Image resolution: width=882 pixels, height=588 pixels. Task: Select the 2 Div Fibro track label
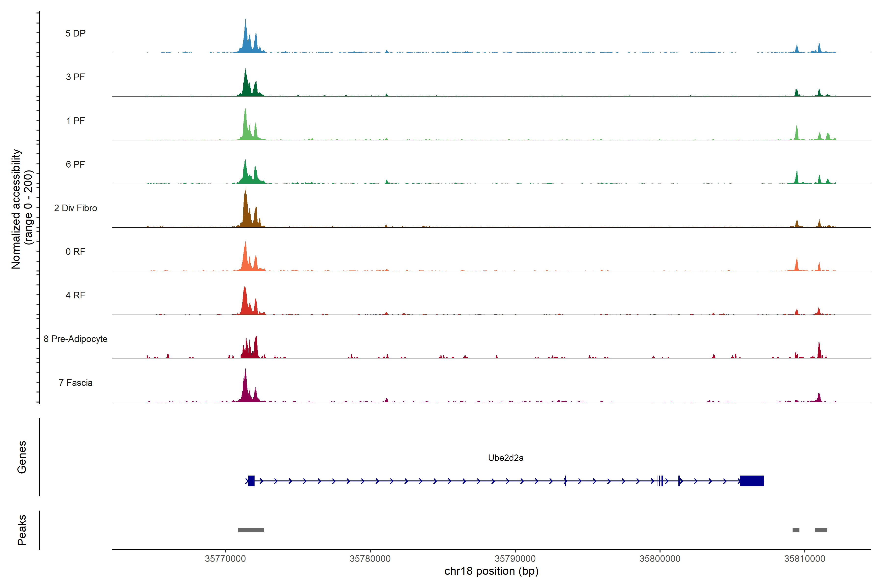75,208
